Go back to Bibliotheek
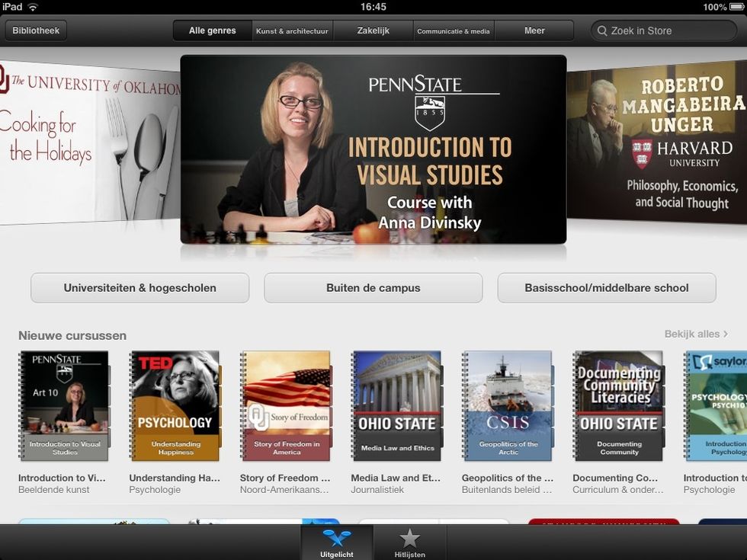The width and height of the screenshot is (747, 560). click(36, 31)
